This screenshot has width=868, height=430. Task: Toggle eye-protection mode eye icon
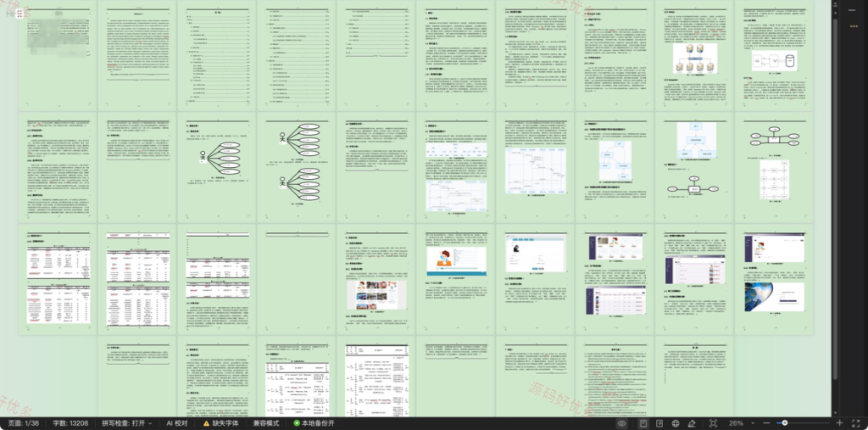[x=621, y=423]
